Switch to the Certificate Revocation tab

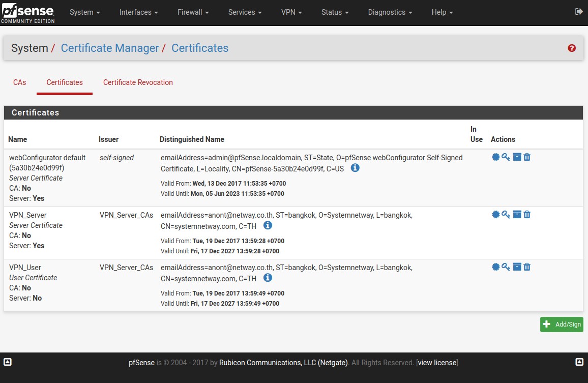click(x=138, y=82)
